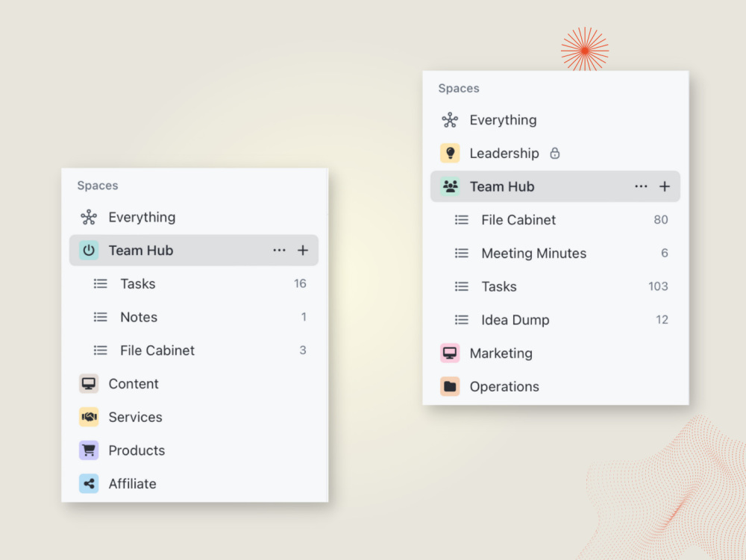This screenshot has height=560, width=746.
Task: Open the Leadership space
Action: pos(504,153)
